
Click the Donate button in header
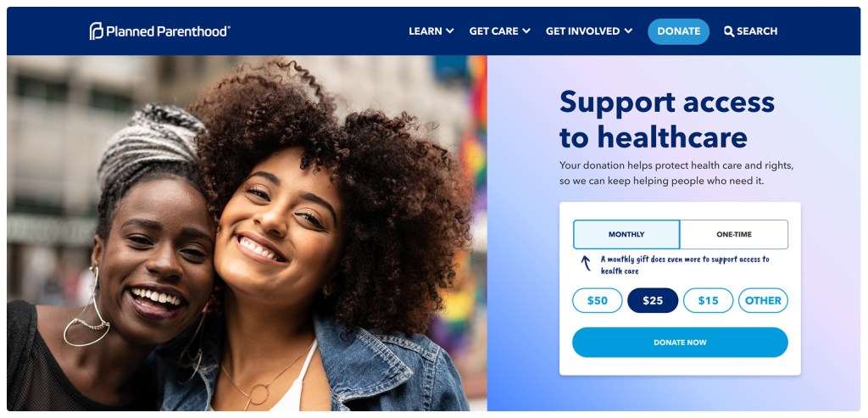[x=679, y=31]
